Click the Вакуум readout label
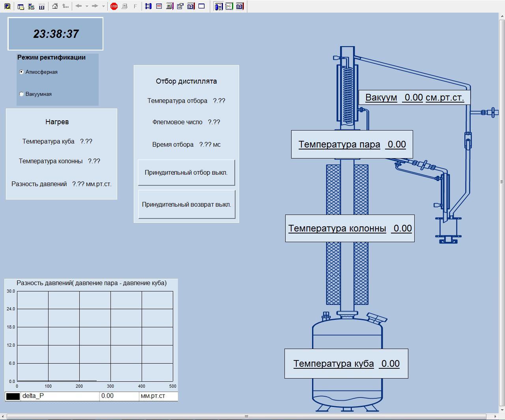Image resolution: width=505 pixels, height=420 pixels. (414, 97)
